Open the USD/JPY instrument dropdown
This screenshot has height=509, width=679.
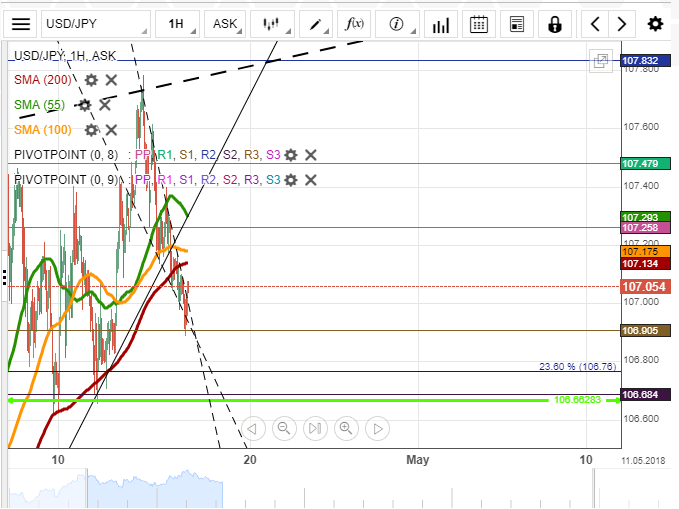point(96,24)
